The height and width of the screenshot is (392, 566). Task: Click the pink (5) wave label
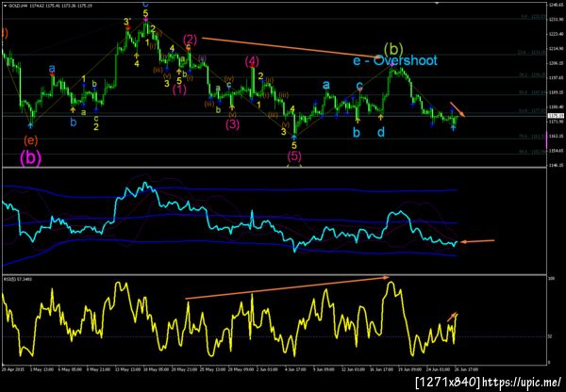click(294, 156)
